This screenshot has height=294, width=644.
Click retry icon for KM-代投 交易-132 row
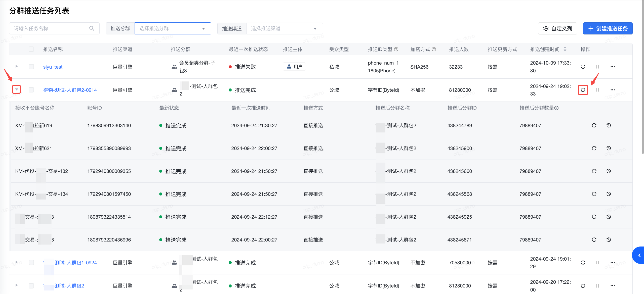[594, 171]
